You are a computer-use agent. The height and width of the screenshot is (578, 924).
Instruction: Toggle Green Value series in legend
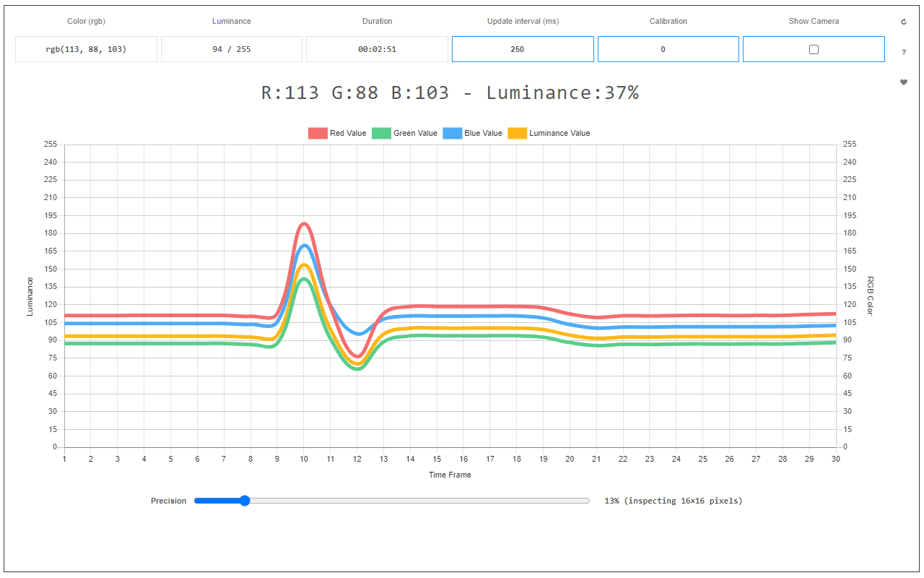[x=404, y=133]
